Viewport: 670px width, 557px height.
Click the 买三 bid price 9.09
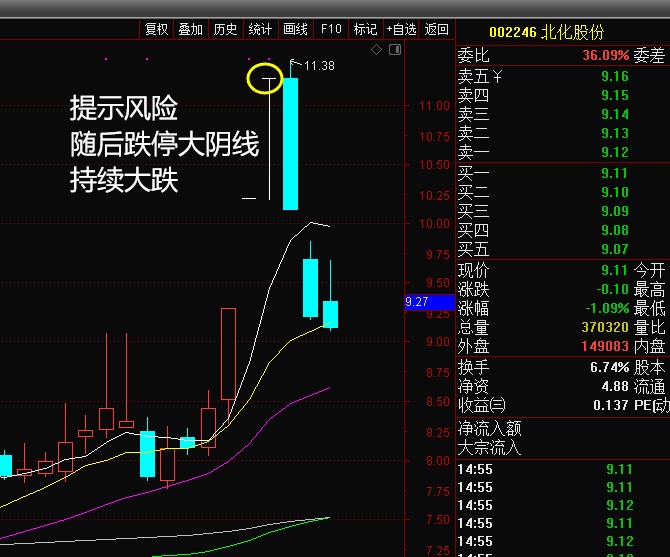[x=615, y=211]
